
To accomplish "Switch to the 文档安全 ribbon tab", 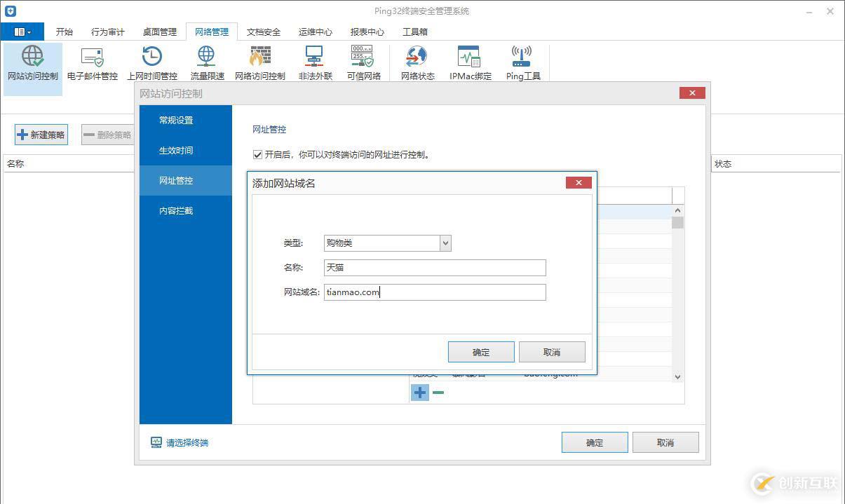I will pyautogui.click(x=264, y=32).
